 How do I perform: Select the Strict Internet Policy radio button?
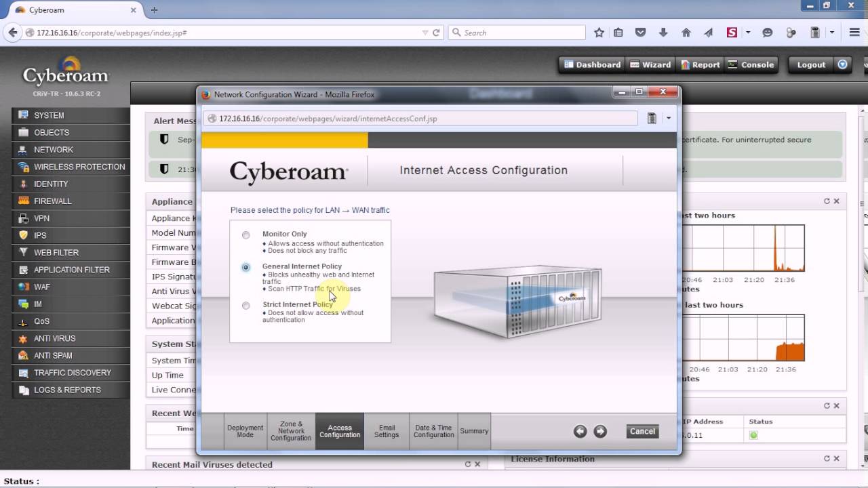(x=245, y=306)
